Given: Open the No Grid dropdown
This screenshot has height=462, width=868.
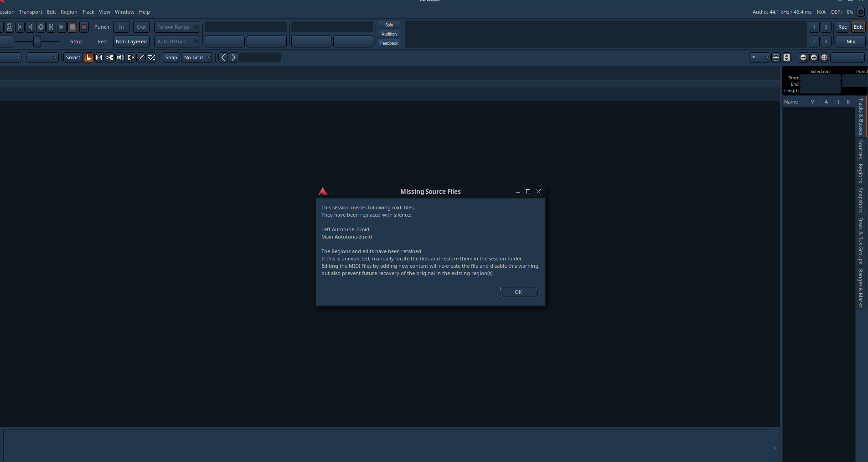Looking at the screenshot, I should coord(197,57).
